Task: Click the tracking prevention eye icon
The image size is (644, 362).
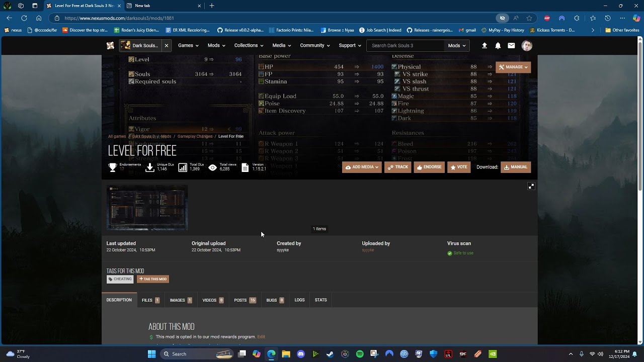Action: click(502, 18)
